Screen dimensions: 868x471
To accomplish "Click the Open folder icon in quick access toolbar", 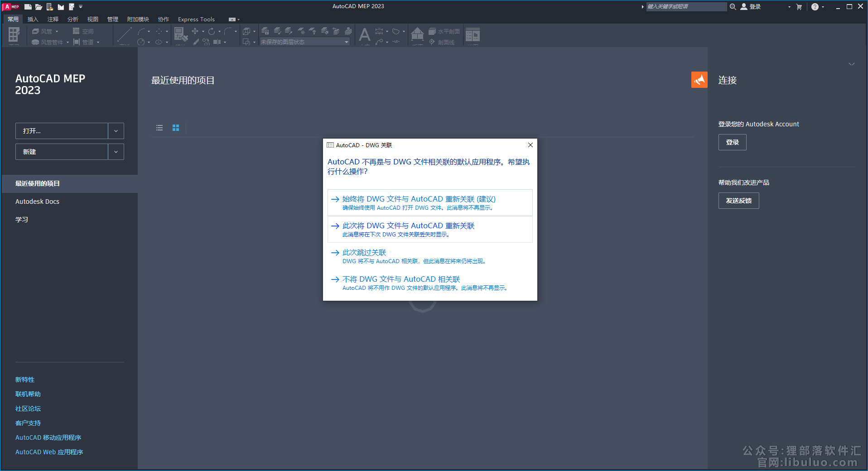I will coord(39,7).
